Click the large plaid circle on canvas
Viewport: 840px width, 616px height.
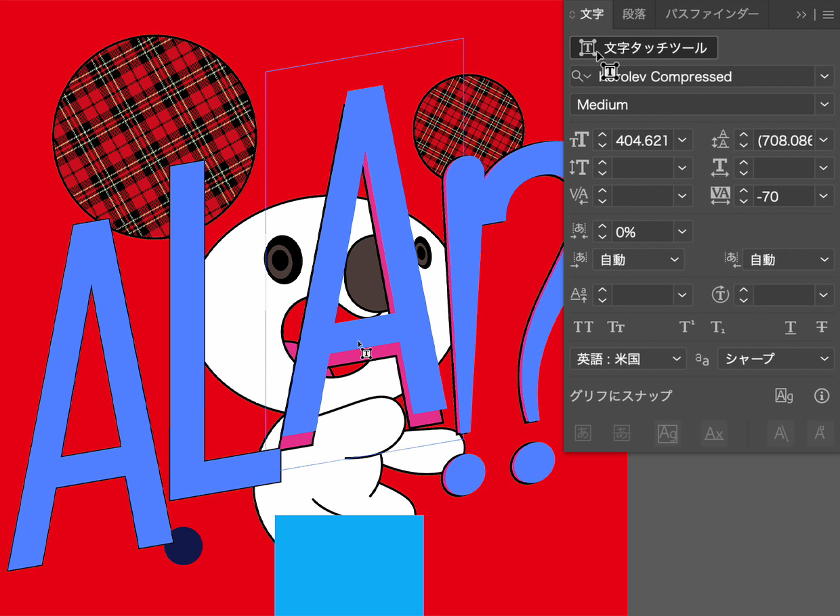click(x=154, y=137)
